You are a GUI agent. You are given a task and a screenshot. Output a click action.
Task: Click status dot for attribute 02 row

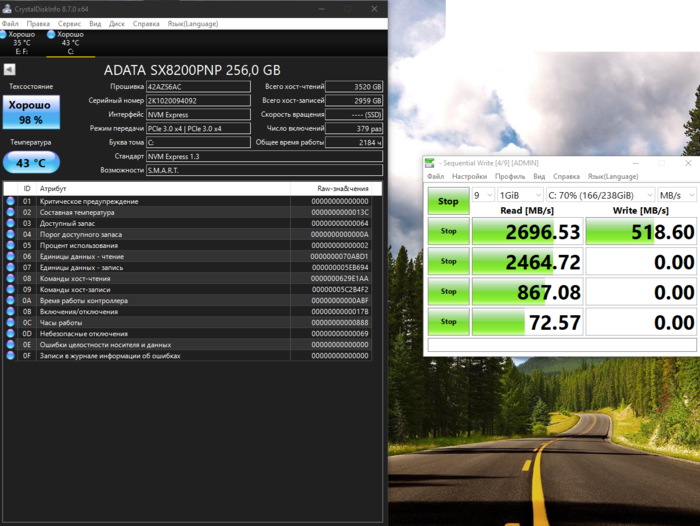coord(10,213)
